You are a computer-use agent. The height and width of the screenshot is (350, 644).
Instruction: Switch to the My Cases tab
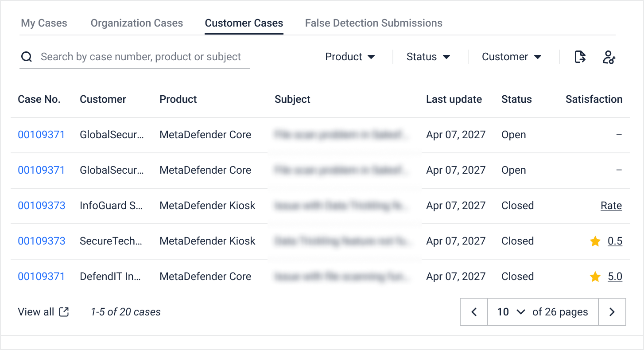[44, 23]
